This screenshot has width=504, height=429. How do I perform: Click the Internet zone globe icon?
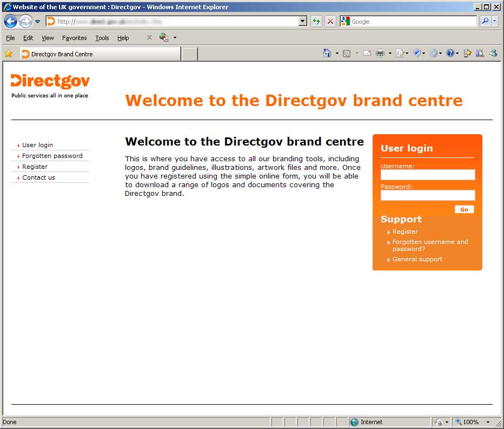pyautogui.click(x=354, y=422)
